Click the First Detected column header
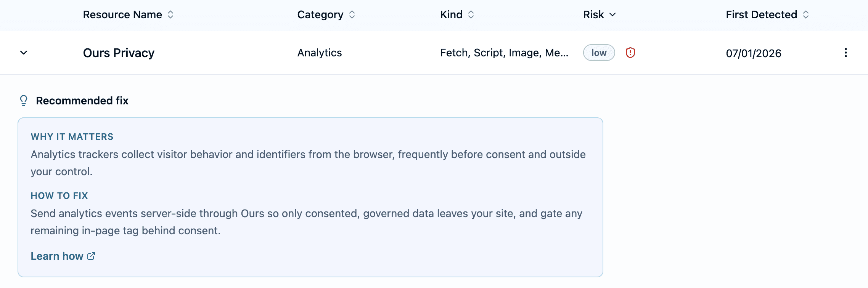 point(762,14)
